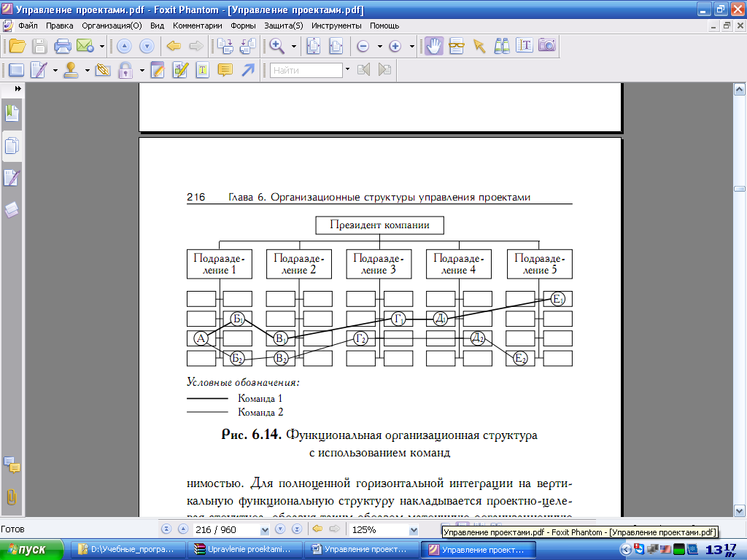This screenshot has height=560, width=747.
Task: Open the Zoom tool dropdown arrow
Action: (x=293, y=46)
